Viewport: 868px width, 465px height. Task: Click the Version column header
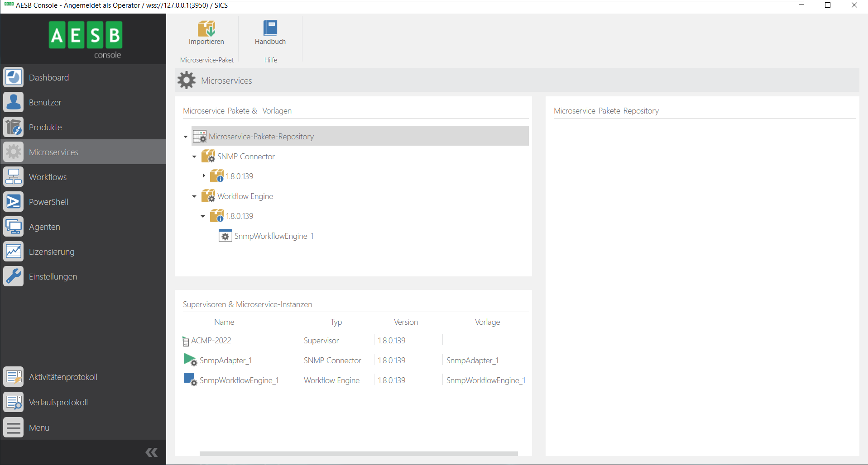click(406, 322)
